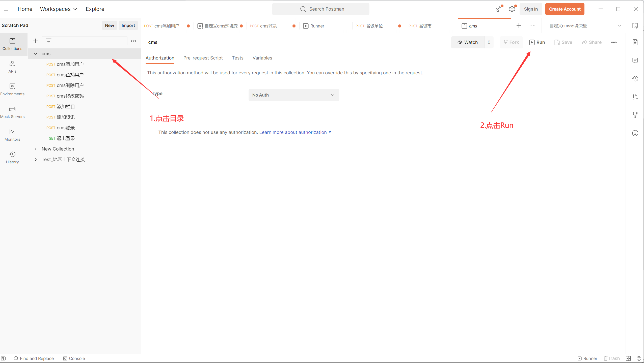
Task: Open the No Auth type dropdown
Action: 294,95
